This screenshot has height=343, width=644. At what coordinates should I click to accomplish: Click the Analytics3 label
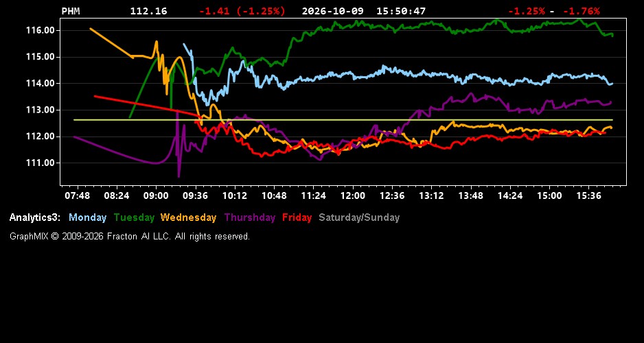35,217
